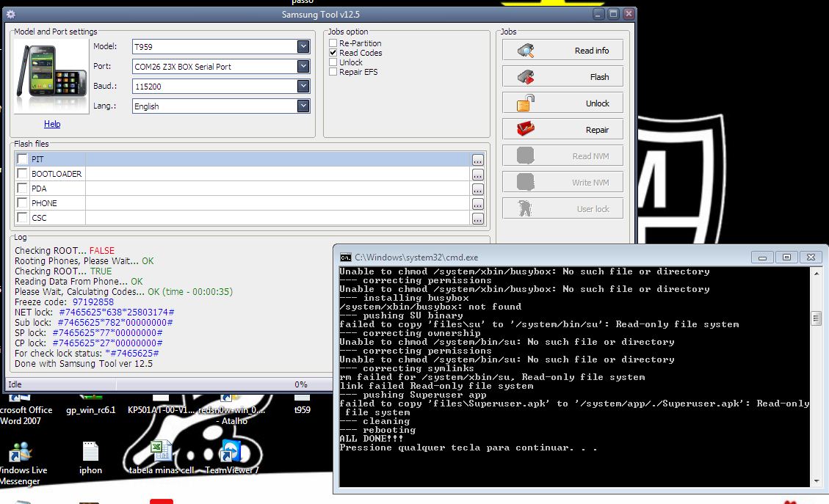This screenshot has height=504, width=829.
Task: Select the tabela minas cell spreadsheet icon
Action: (162, 458)
